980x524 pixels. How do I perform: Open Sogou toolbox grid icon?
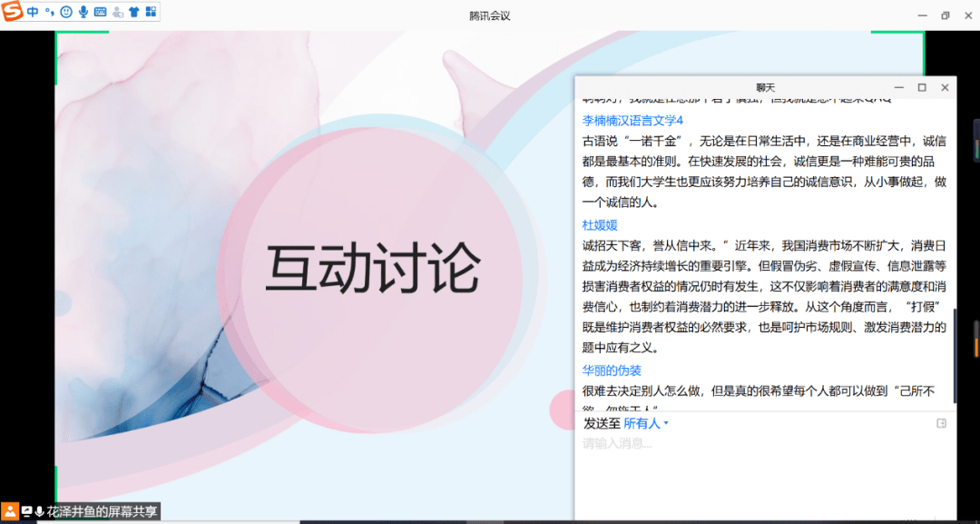coord(151,12)
